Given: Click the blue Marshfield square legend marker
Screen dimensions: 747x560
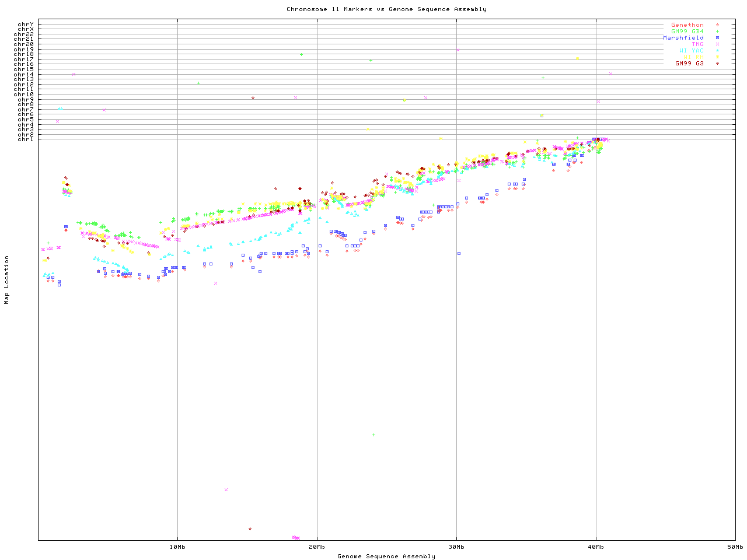Looking at the screenshot, I should 717,38.
